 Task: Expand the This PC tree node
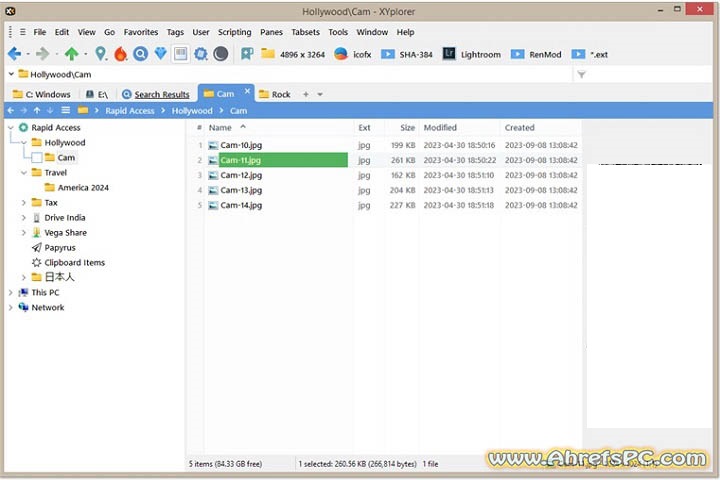tap(11, 293)
